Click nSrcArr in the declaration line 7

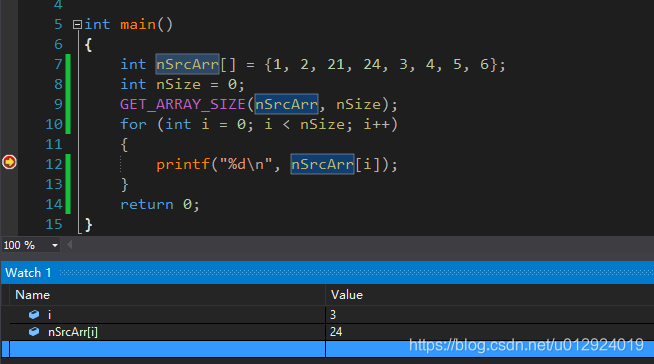pos(187,64)
